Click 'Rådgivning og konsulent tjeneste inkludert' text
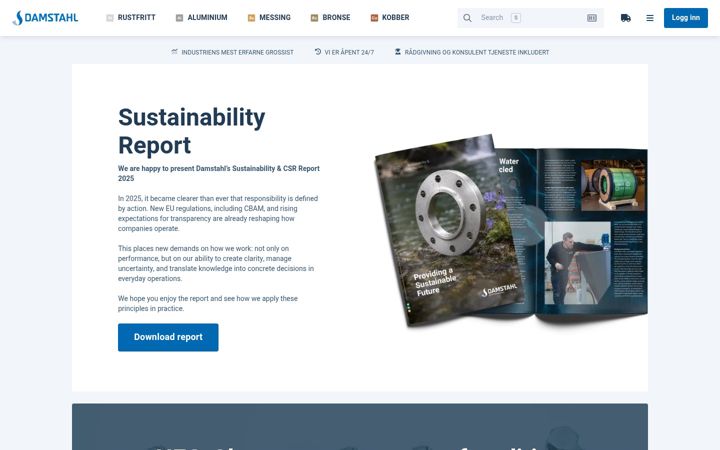This screenshot has width=720, height=450. pos(477,52)
